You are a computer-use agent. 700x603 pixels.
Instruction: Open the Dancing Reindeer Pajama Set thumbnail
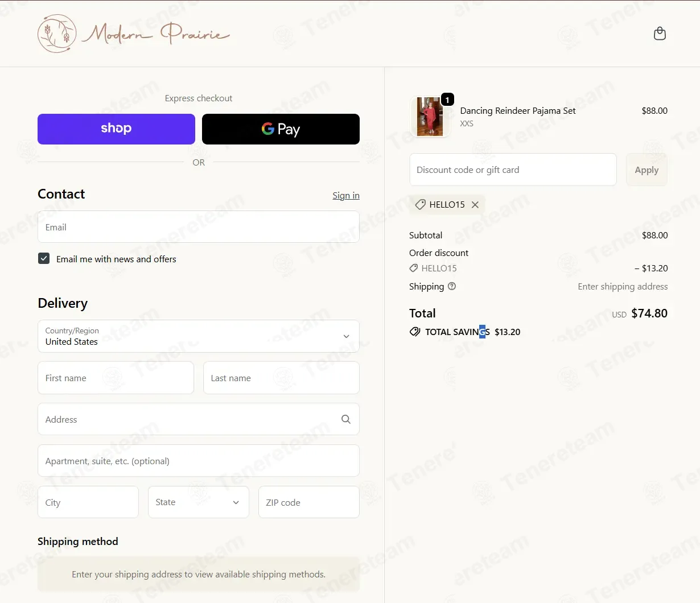click(x=430, y=117)
